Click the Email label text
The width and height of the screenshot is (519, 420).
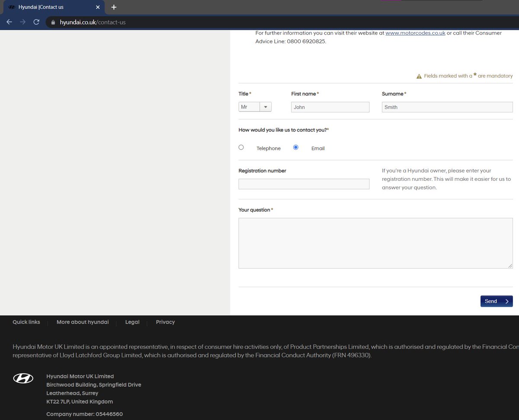[318, 148]
